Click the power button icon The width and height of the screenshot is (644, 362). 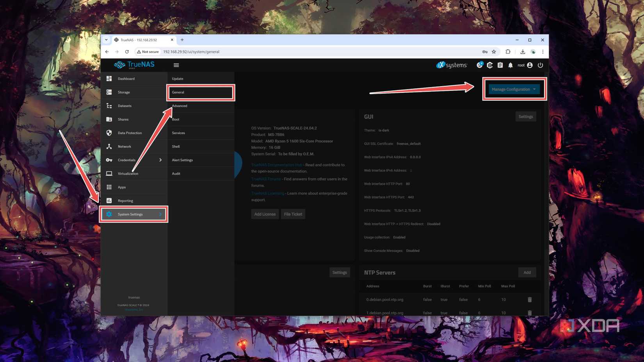(x=541, y=65)
